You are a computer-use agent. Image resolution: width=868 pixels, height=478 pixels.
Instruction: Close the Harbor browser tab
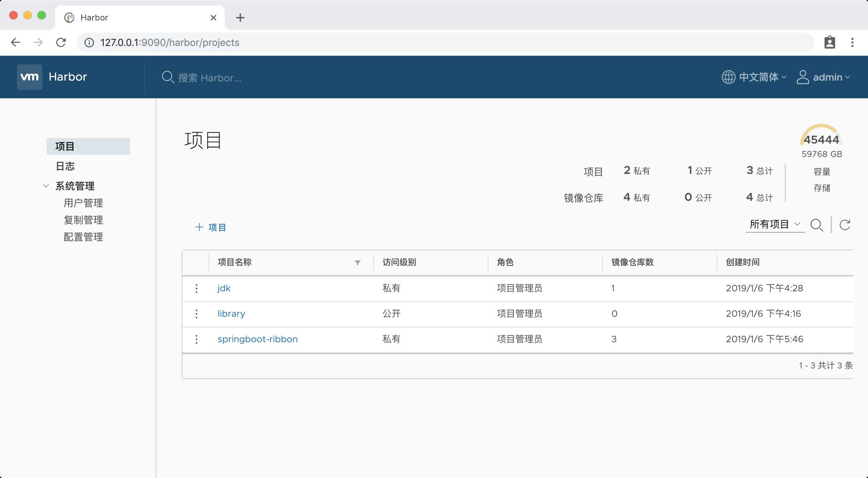tap(213, 18)
